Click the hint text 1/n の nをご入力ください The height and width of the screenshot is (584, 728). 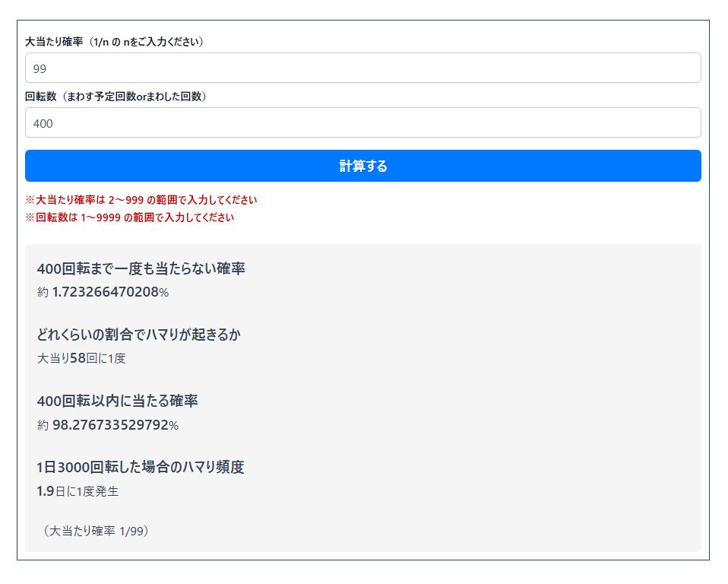tap(146, 42)
